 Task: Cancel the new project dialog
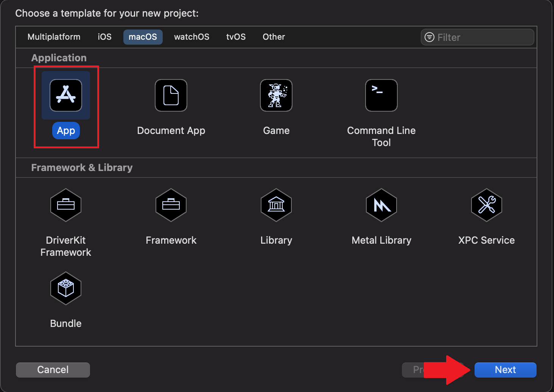click(x=53, y=370)
